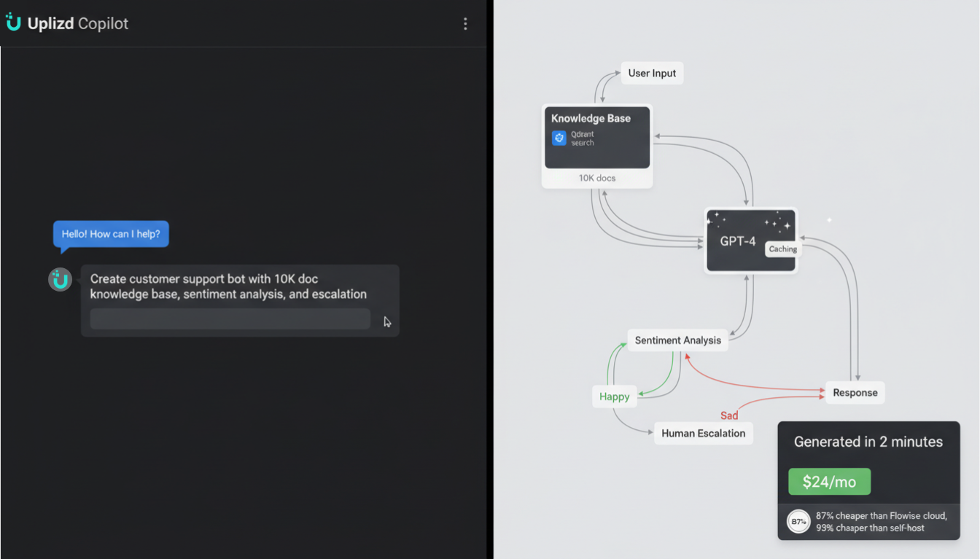Click the Uplizd logo icon
The height and width of the screenshot is (559, 980).
pyautogui.click(x=14, y=23)
